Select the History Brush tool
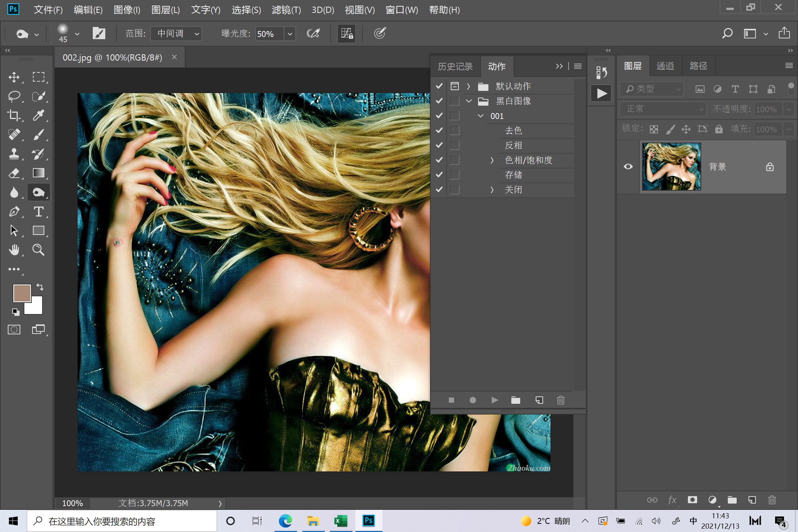 (x=38, y=154)
